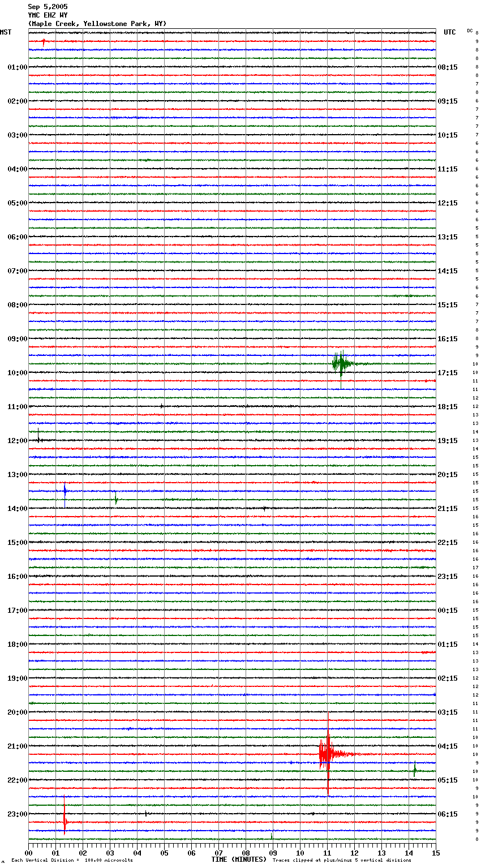Screen dimensions: 481x868
Task: Click the 10:15 UTC time label
Action: click(x=448, y=135)
